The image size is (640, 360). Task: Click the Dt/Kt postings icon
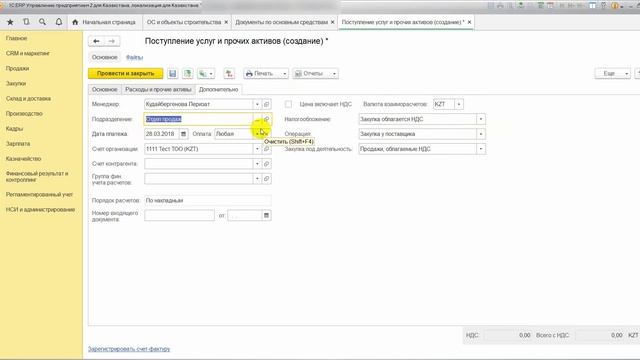[229, 73]
